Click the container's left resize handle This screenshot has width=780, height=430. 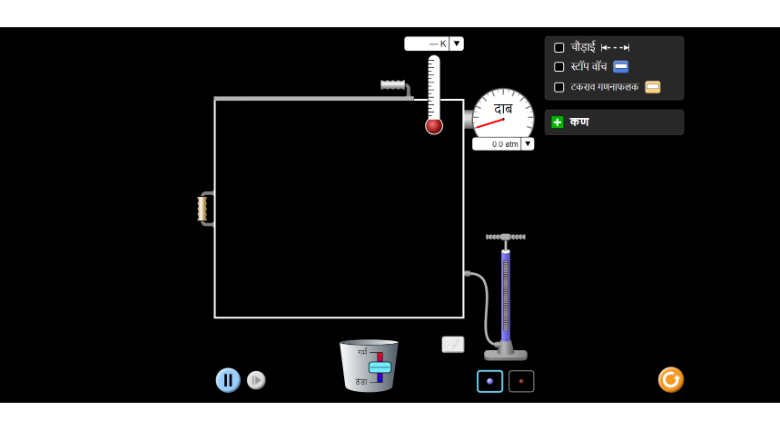coord(204,208)
